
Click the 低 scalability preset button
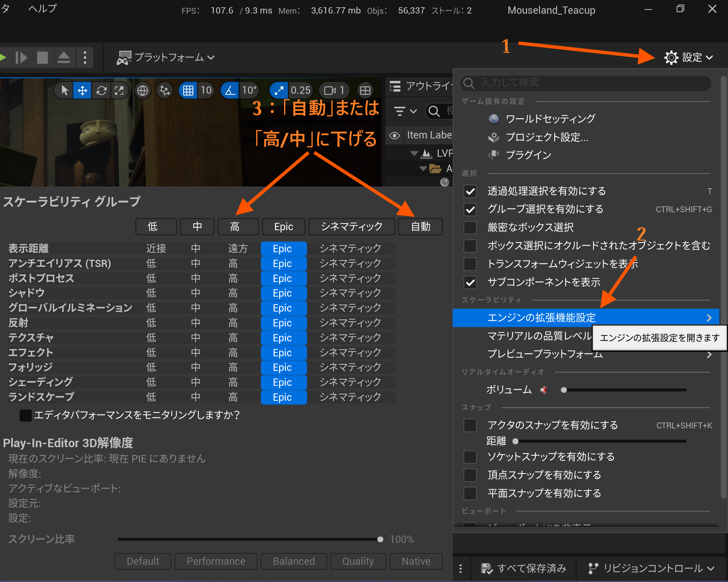[156, 227]
